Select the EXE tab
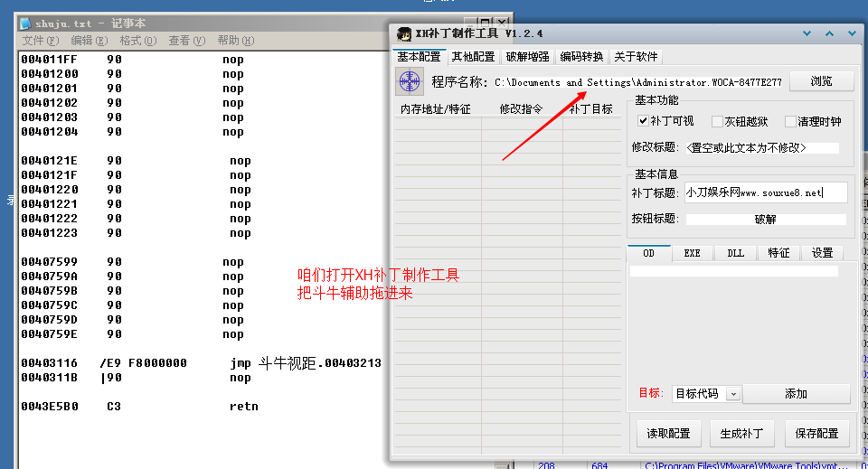868x469 pixels. [692, 253]
